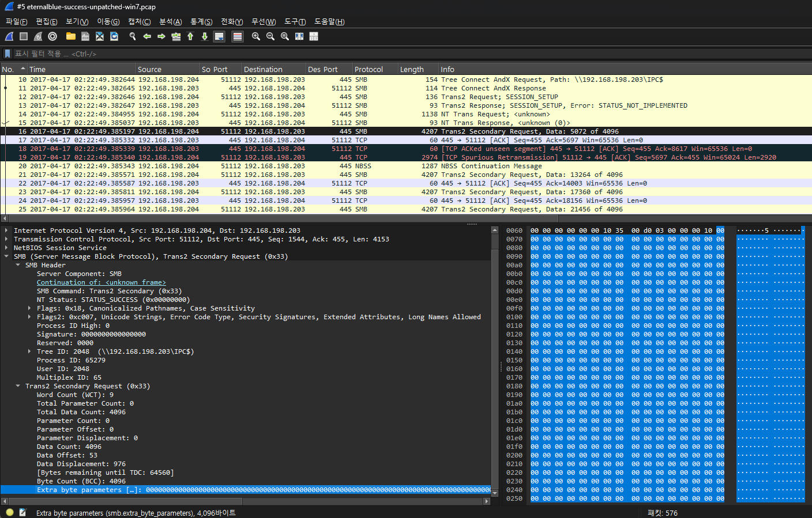Image resolution: width=812 pixels, height=518 pixels.
Task: Open the 분석(A) menu
Action: (x=170, y=21)
